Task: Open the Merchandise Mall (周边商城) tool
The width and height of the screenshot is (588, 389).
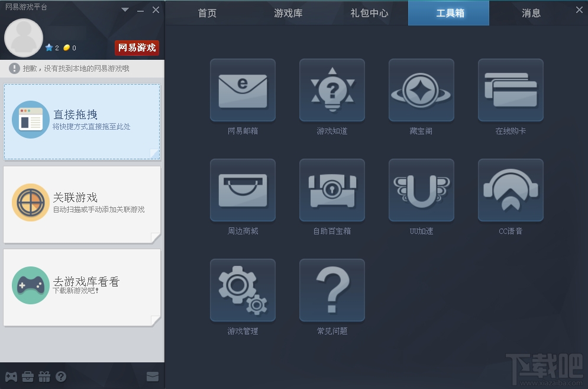Action: (243, 190)
